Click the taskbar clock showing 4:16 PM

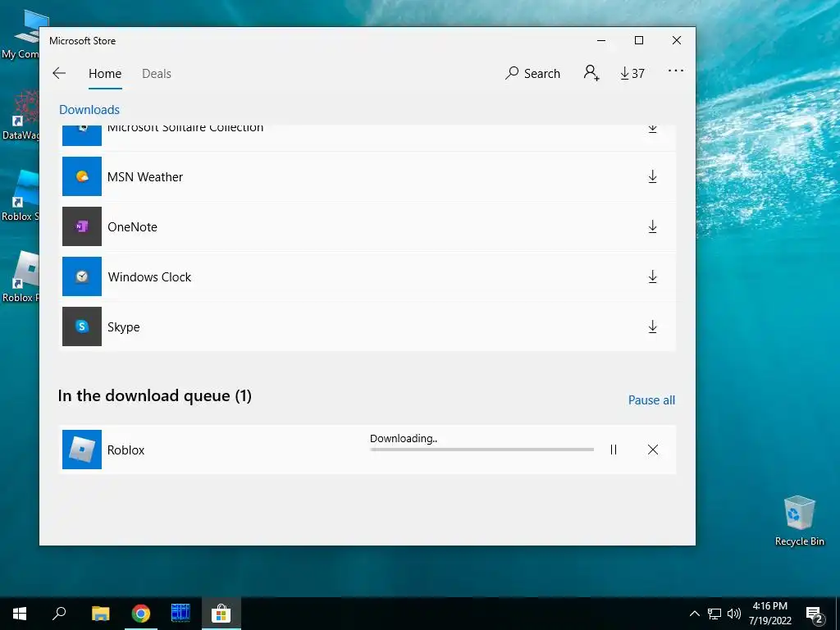(769, 614)
